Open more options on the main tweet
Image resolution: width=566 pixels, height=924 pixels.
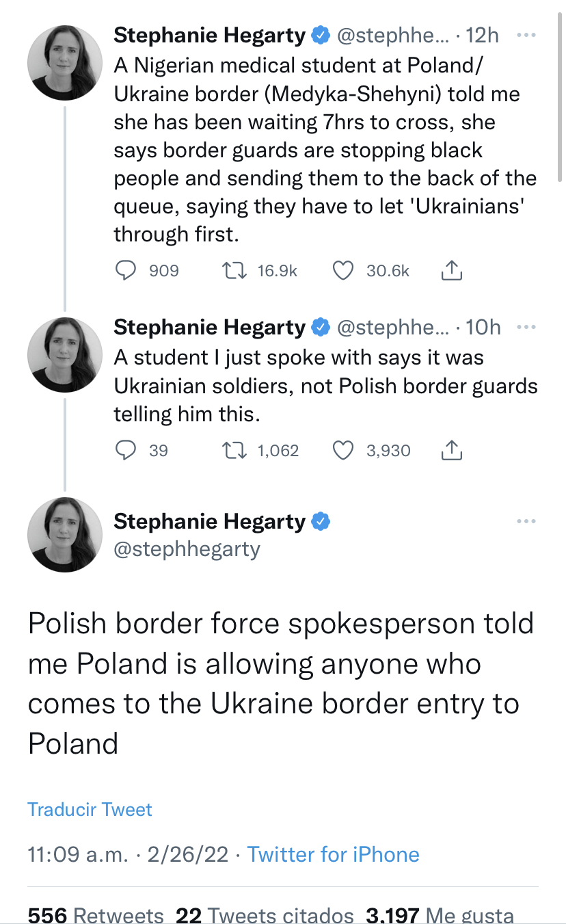[x=526, y=522]
